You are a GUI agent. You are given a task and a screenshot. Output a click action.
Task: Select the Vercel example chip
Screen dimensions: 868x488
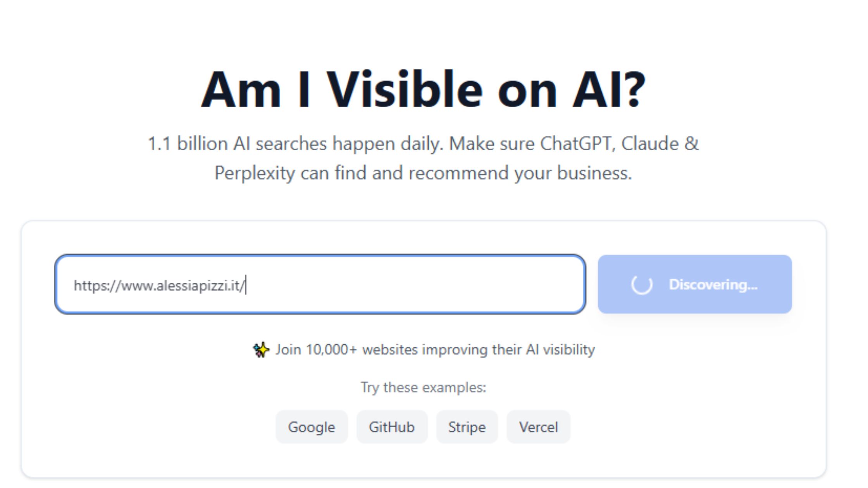tap(538, 427)
